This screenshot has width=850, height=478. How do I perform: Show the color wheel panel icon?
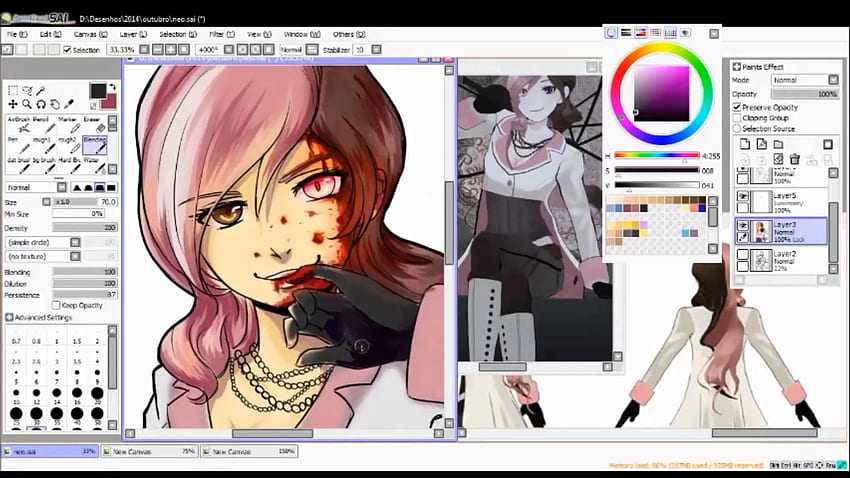[611, 33]
